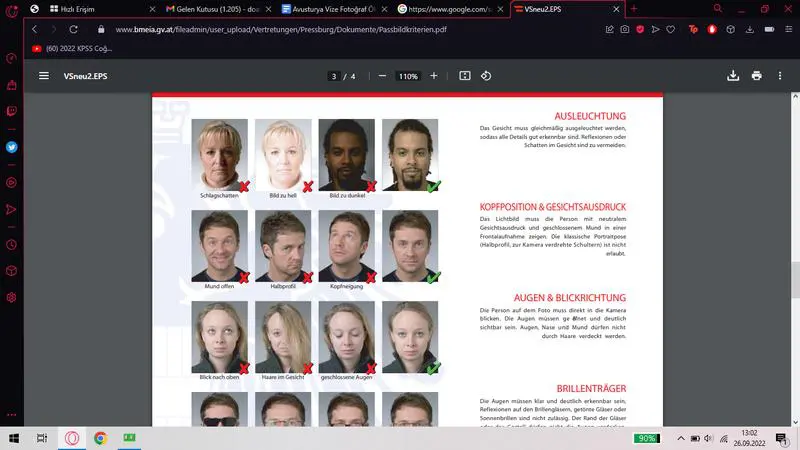
Task: Open the Player icon in the sidebar
Action: [x=11, y=183]
